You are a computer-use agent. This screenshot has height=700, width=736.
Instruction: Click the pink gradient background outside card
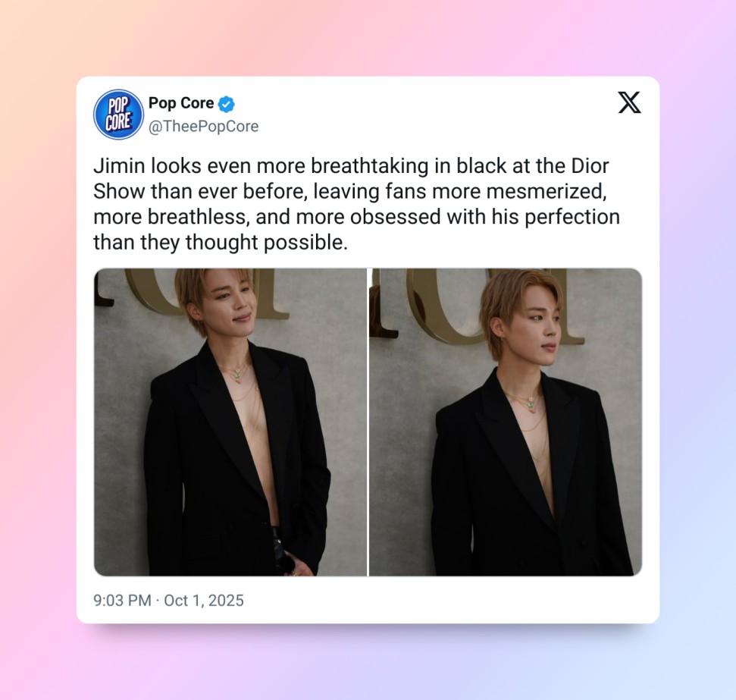click(38, 329)
